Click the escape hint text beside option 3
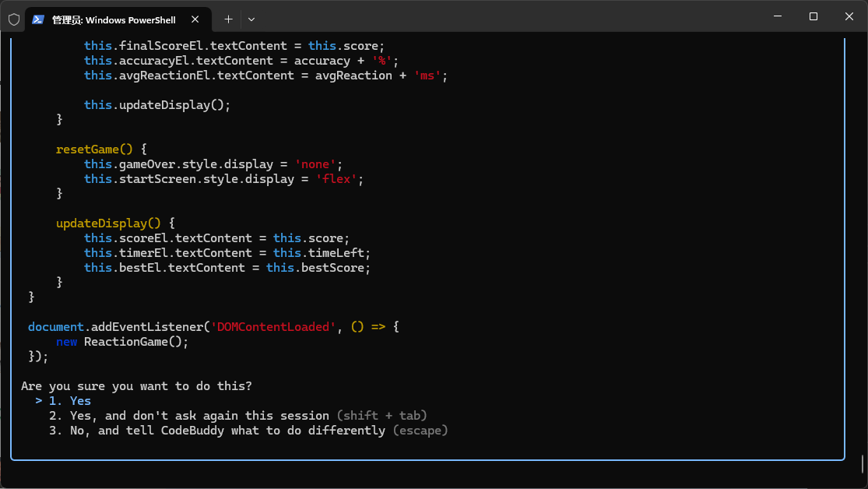The height and width of the screenshot is (489, 868). (420, 430)
